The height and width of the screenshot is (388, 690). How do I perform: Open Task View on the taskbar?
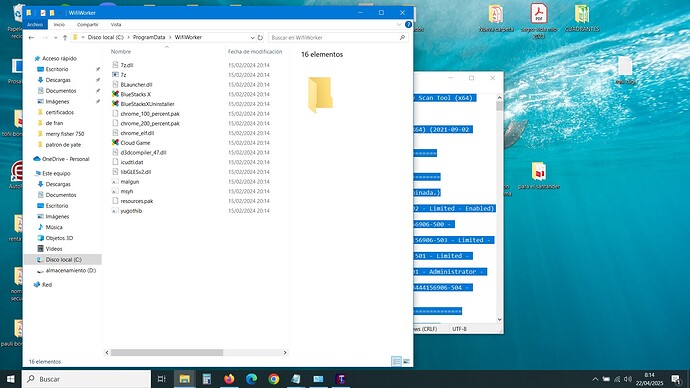point(161,379)
